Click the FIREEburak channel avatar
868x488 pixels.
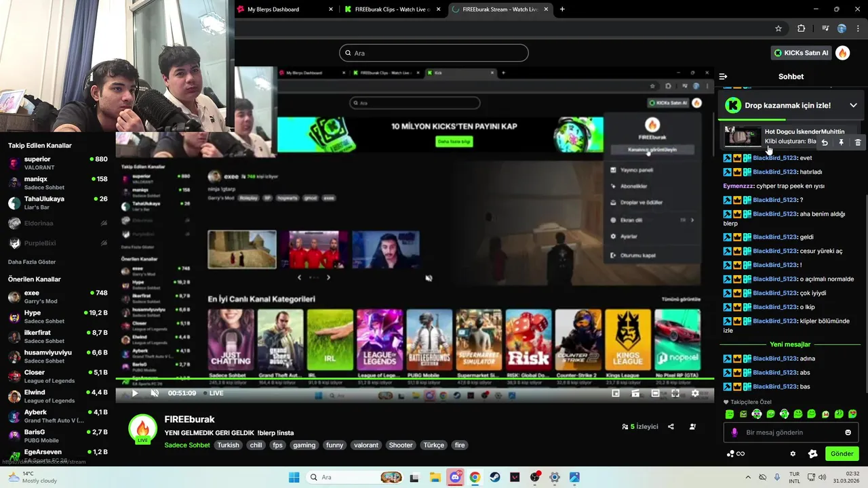pyautogui.click(x=142, y=428)
